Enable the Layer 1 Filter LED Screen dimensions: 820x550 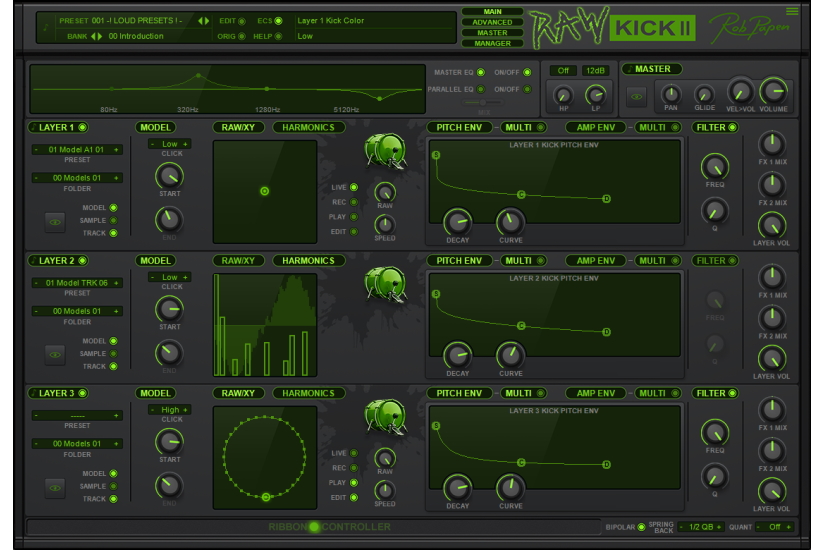732,127
